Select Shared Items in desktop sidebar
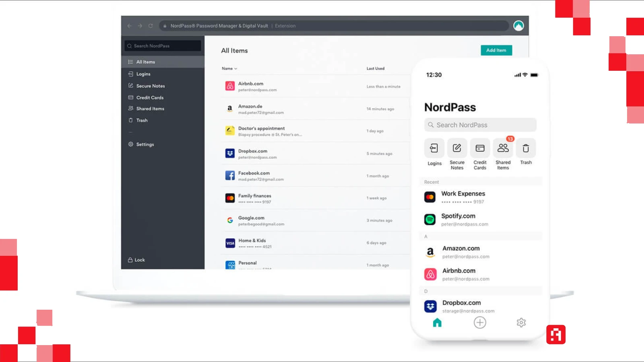This screenshot has height=362, width=644. pos(150,109)
